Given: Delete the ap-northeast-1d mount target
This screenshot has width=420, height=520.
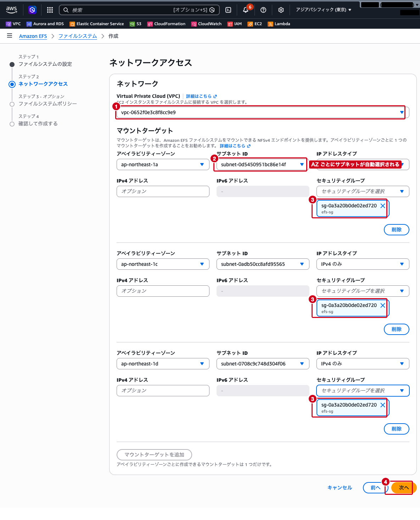Looking at the screenshot, I should click(x=397, y=429).
